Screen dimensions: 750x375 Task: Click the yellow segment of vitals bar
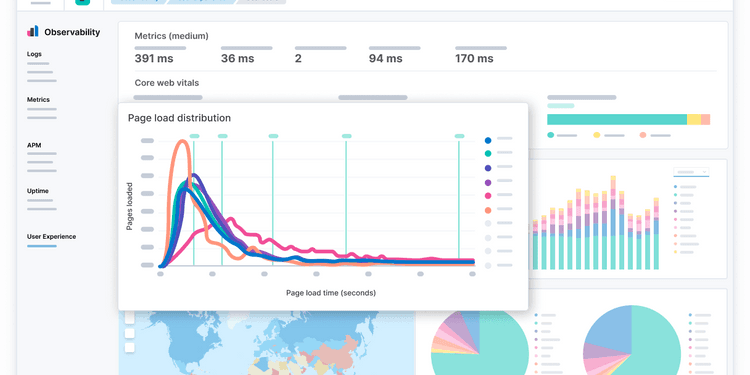tap(694, 120)
